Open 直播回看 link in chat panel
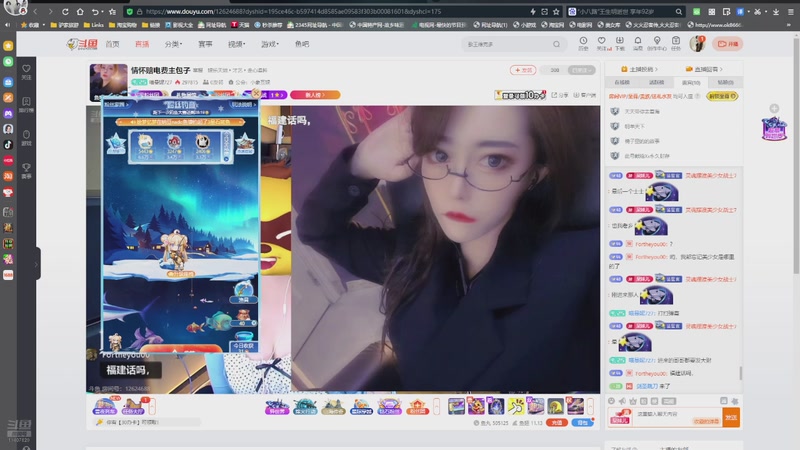Image resolution: width=800 pixels, height=450 pixels. point(705,69)
